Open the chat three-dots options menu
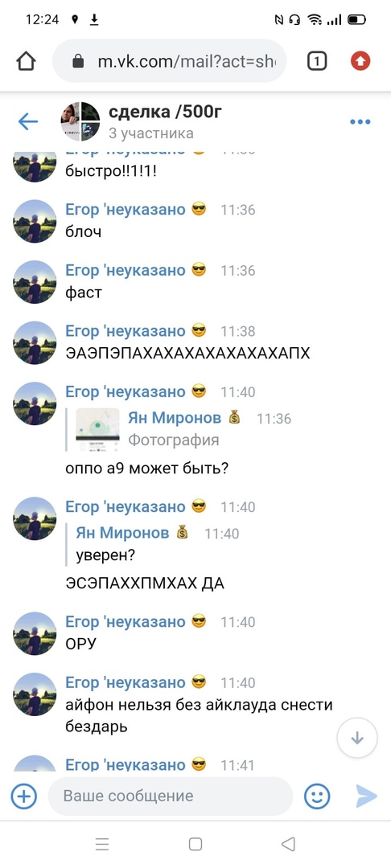The width and height of the screenshot is (391, 868). (360, 122)
